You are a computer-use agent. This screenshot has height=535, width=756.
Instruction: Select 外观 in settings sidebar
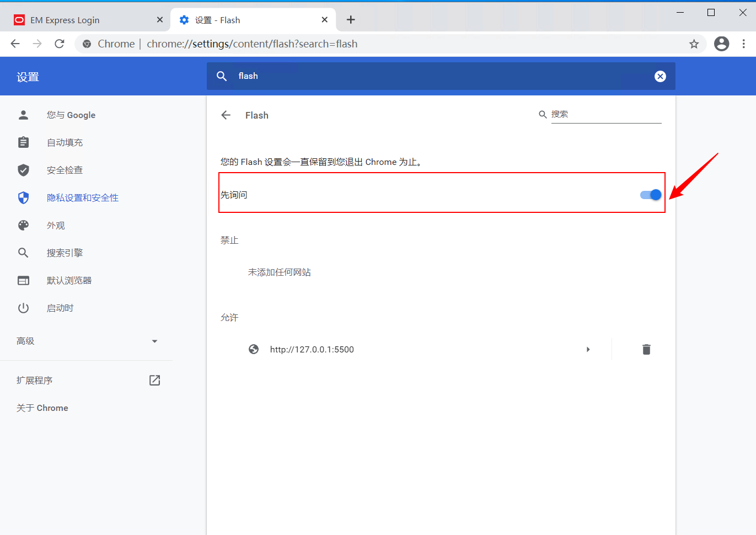coord(56,226)
